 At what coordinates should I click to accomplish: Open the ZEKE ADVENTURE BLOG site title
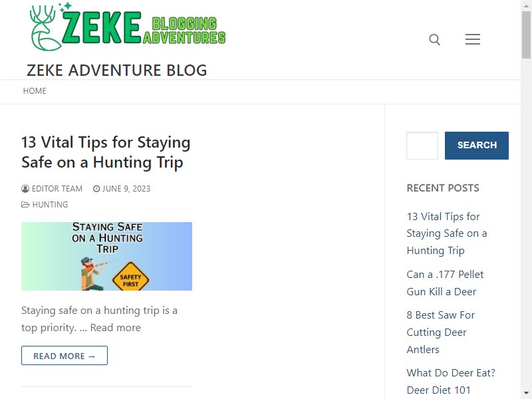[117, 70]
